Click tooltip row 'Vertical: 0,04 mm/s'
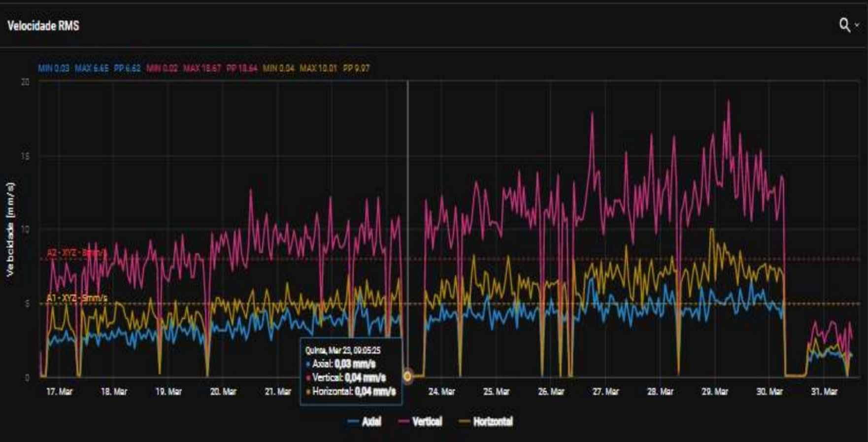This screenshot has width=868, height=442. [x=346, y=378]
